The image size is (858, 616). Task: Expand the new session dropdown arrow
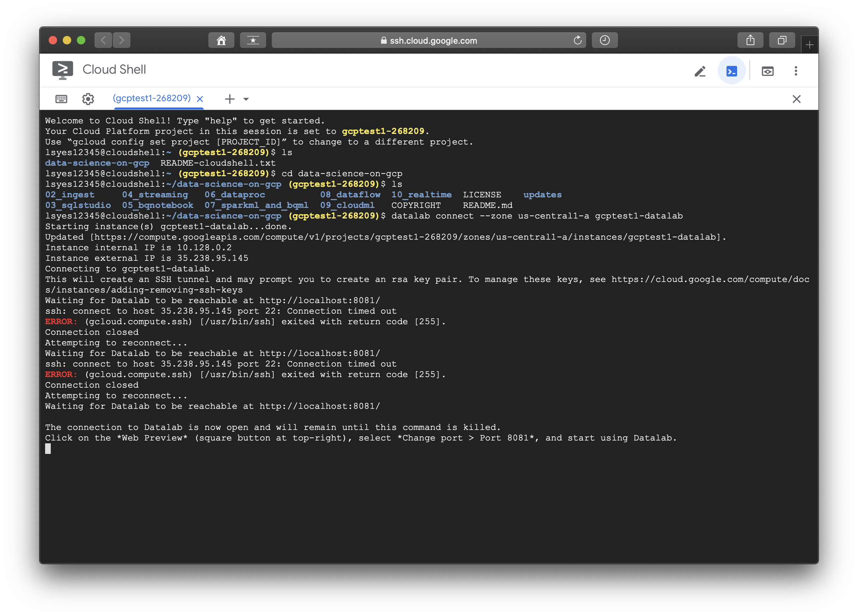pos(246,99)
